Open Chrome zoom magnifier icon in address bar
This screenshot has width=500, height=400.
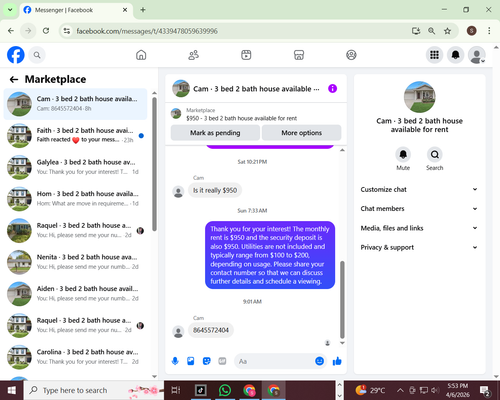pyautogui.click(x=431, y=31)
